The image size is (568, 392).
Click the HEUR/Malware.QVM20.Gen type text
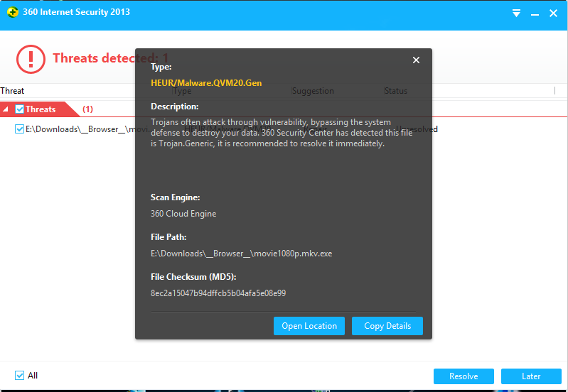click(206, 83)
